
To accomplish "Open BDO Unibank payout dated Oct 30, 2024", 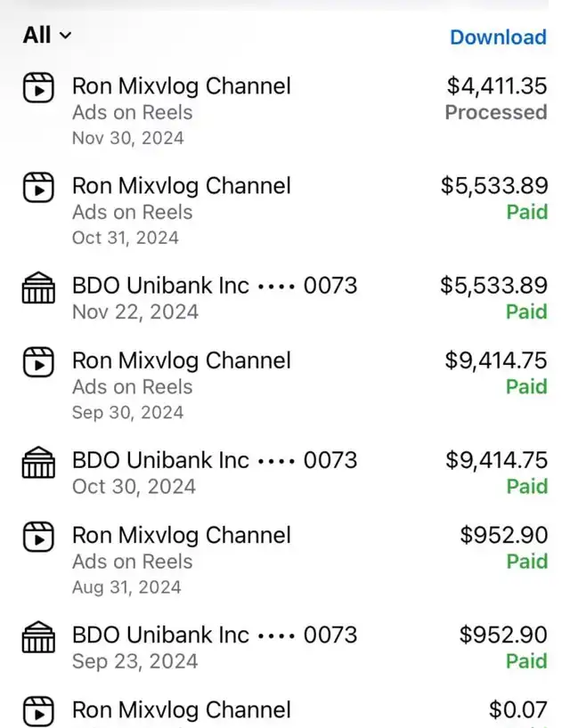I will click(285, 473).
